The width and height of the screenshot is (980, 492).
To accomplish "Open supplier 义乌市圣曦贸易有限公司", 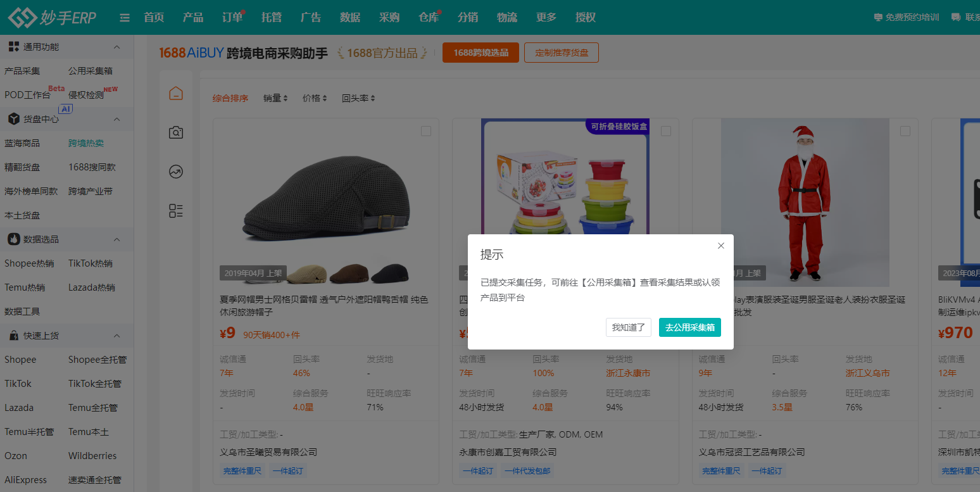I will 268,452.
